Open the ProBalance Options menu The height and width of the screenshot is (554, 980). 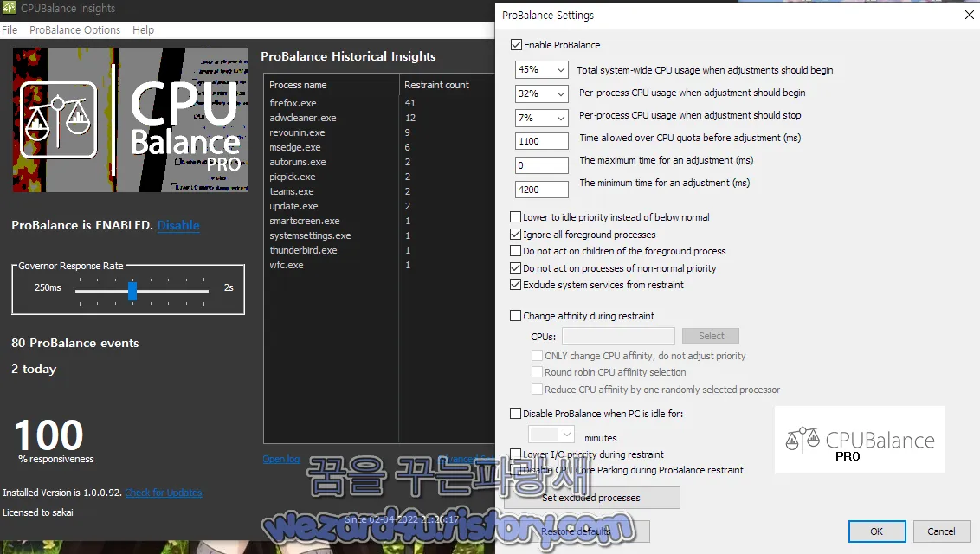[75, 30]
